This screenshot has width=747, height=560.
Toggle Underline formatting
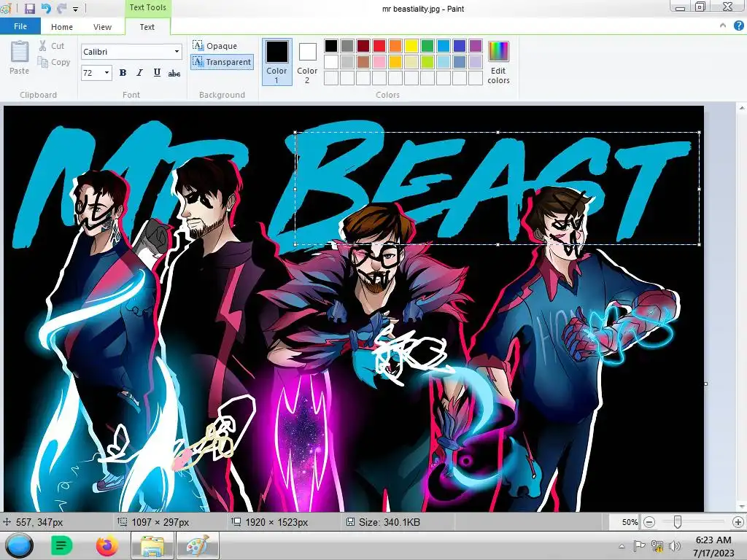click(157, 73)
